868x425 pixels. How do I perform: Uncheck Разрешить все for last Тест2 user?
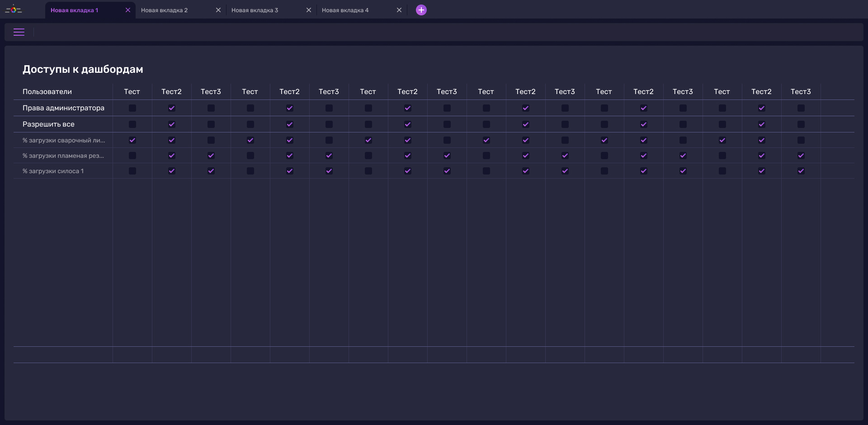pos(762,124)
